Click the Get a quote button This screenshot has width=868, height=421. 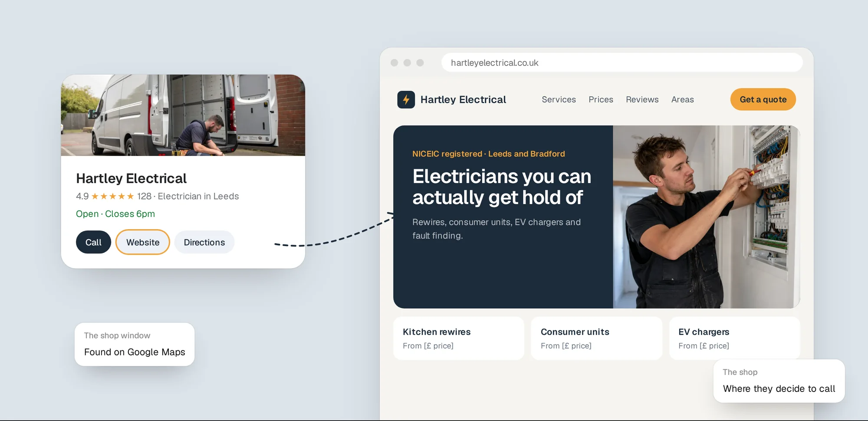pyautogui.click(x=763, y=99)
